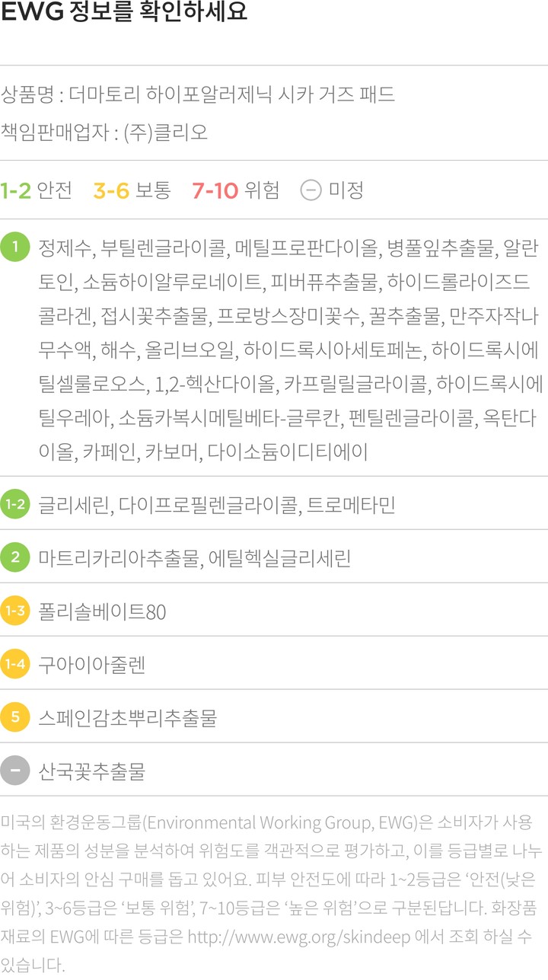
Task: Click the gray undetermined grade badge
Action: [15, 771]
